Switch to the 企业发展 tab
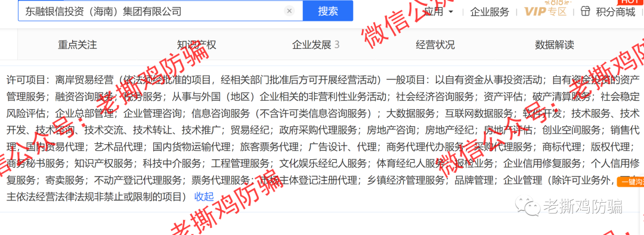Image resolution: width=644 pixels, height=235 pixels. click(315, 45)
